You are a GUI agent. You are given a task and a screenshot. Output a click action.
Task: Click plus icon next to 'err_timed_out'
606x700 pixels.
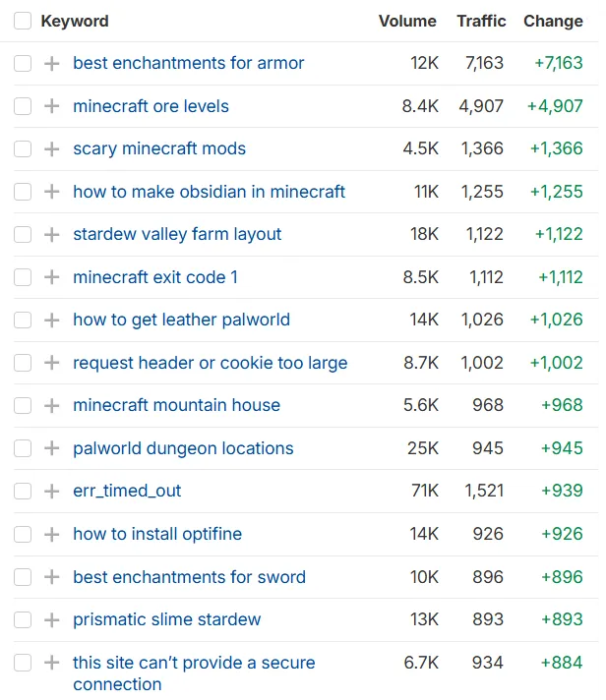coord(51,492)
